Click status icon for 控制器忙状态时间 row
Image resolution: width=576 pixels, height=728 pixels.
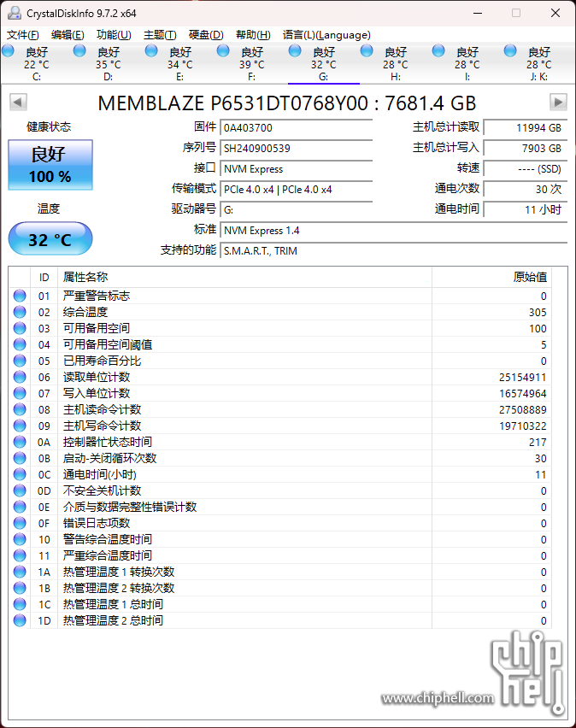(20, 442)
